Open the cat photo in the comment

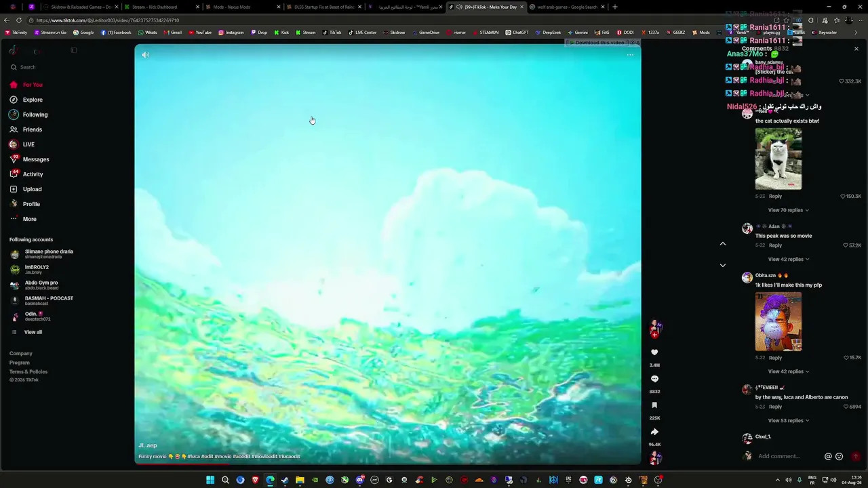(778, 159)
